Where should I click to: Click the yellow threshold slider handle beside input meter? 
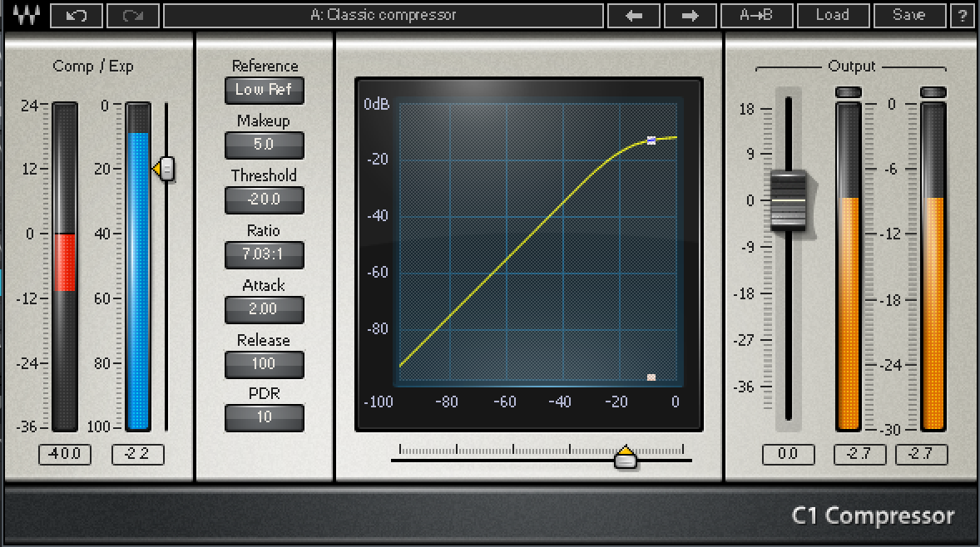click(165, 169)
